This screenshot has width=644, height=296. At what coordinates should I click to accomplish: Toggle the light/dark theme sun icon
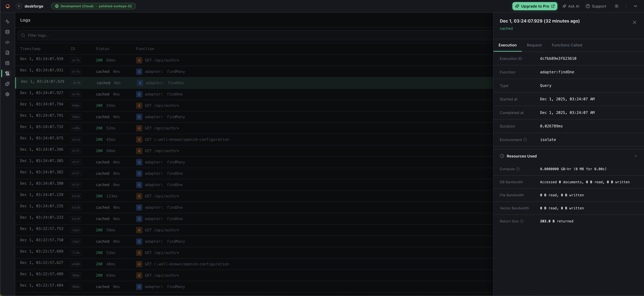(x=616, y=6)
